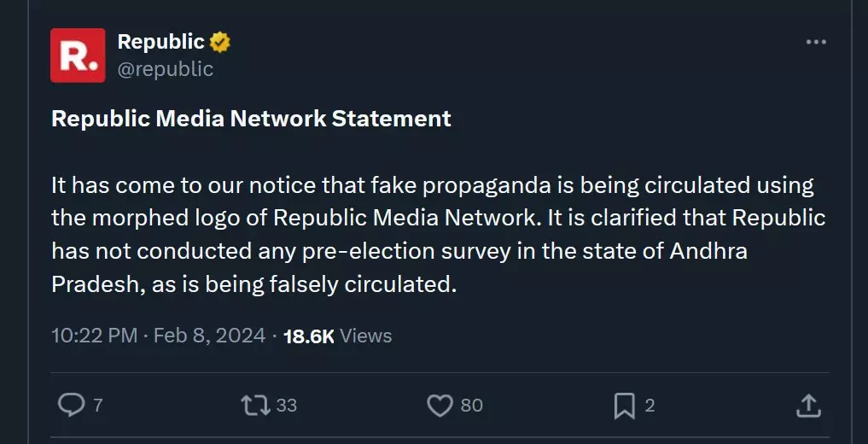Click the reply count of 7
The height and width of the screenshot is (444, 868).
click(97, 405)
